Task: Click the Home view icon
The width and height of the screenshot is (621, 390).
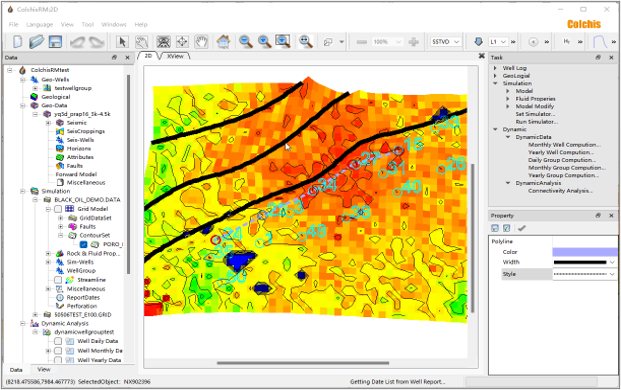Action: click(223, 42)
